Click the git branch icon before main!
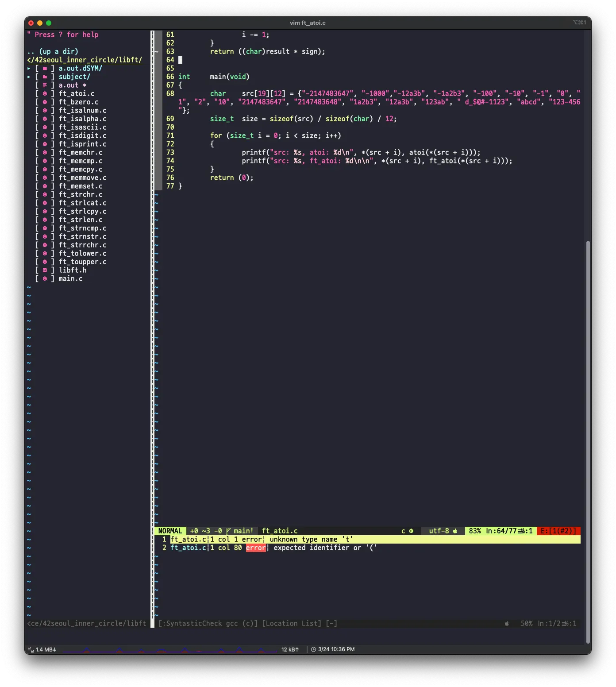Viewport: 616px width, 687px height. coord(228,531)
